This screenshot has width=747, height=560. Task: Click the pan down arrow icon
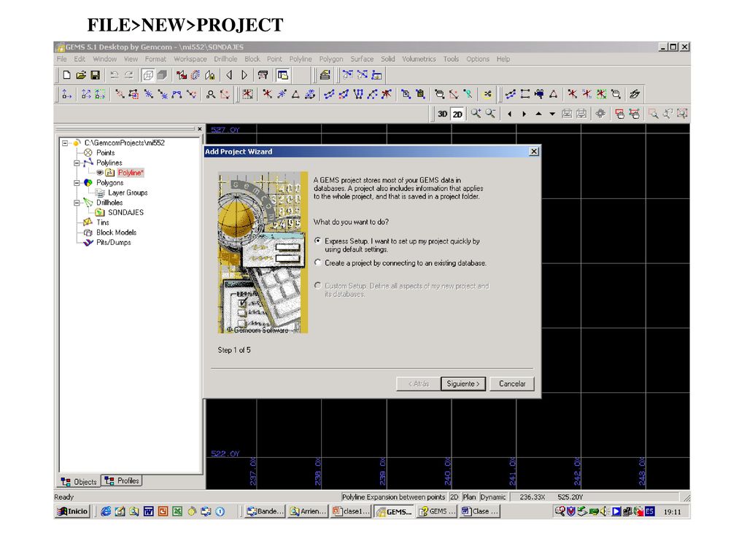pyautogui.click(x=552, y=114)
